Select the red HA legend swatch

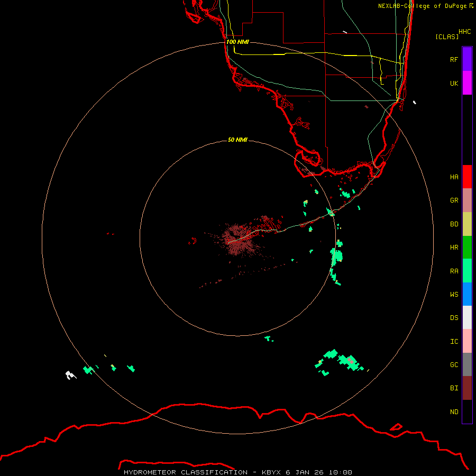[x=467, y=177]
